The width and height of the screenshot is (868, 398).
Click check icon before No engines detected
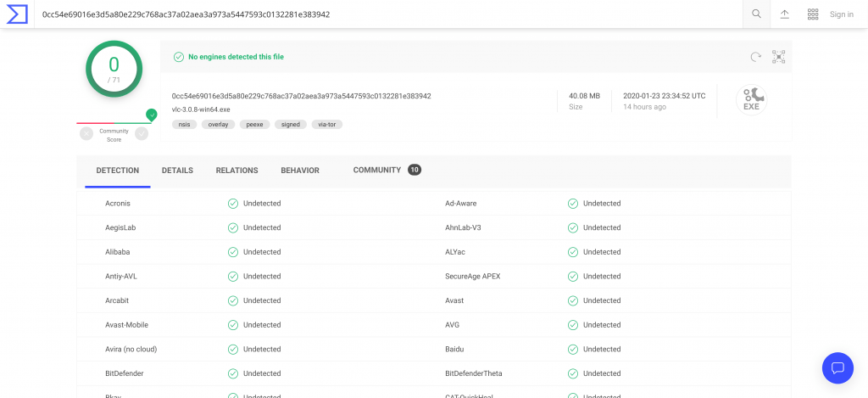tap(179, 57)
